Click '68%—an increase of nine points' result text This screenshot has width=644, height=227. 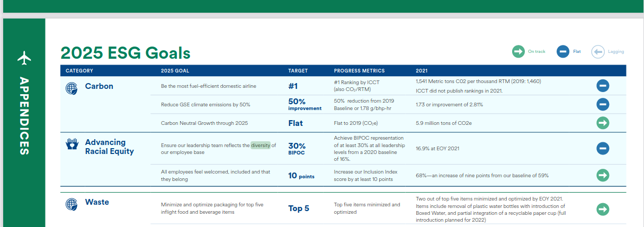pos(482,175)
